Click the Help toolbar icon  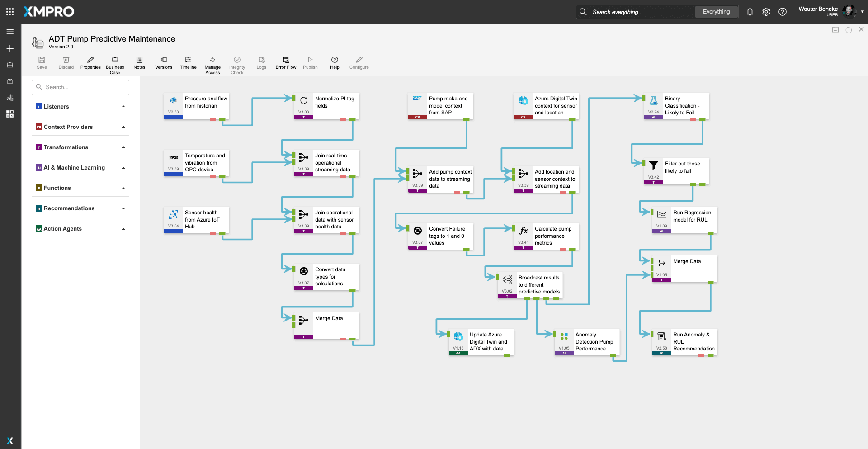(x=335, y=62)
